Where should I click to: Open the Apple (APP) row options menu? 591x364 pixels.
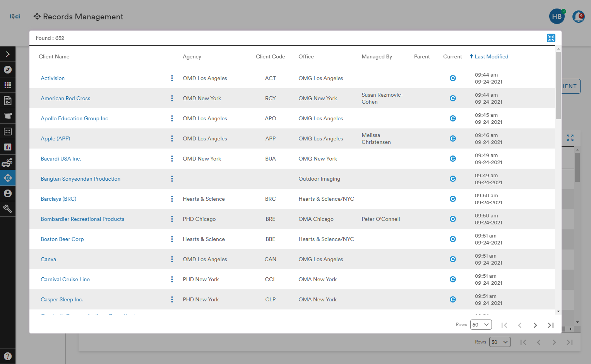(x=172, y=138)
